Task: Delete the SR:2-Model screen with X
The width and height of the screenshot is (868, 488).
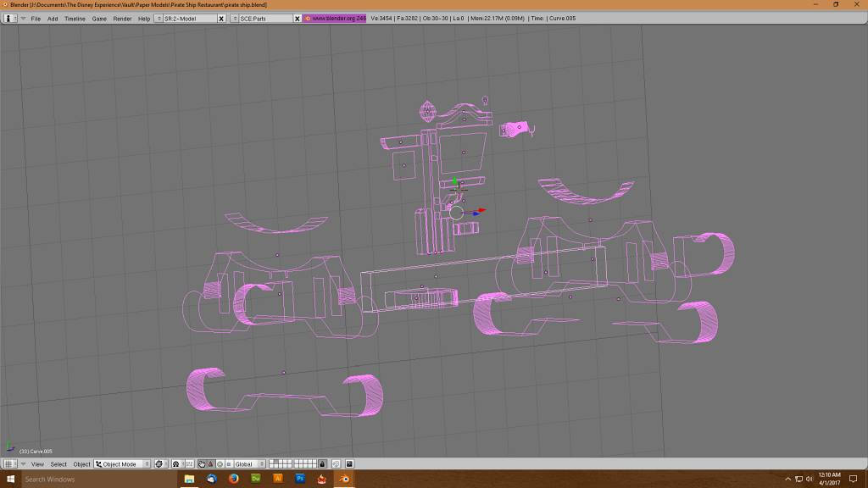Action: tap(221, 19)
